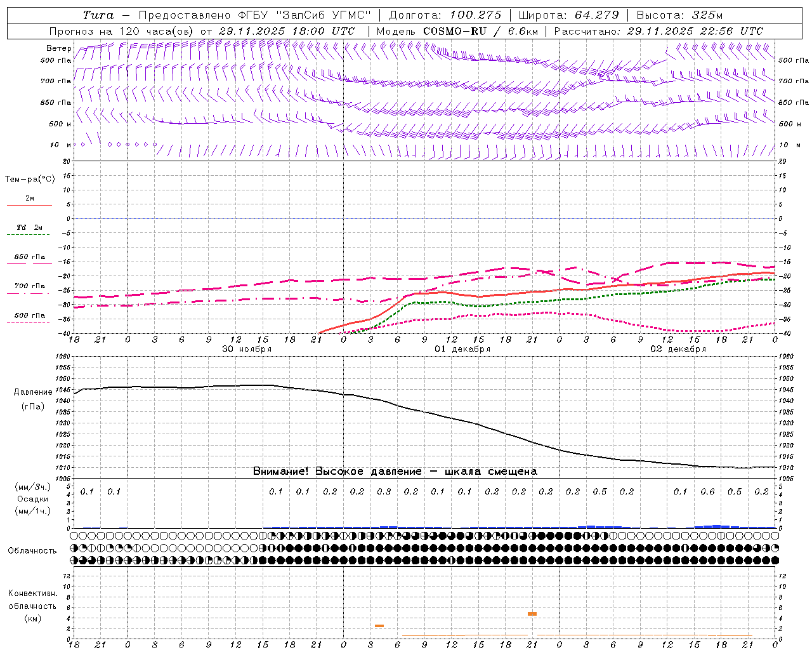Click the "Осадки" precipitation label
The height and width of the screenshot is (650, 812).
(x=33, y=499)
